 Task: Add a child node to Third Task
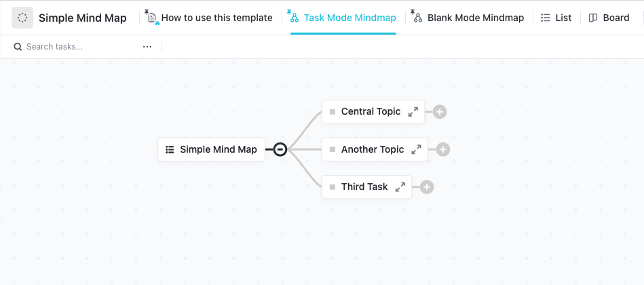coord(427,187)
